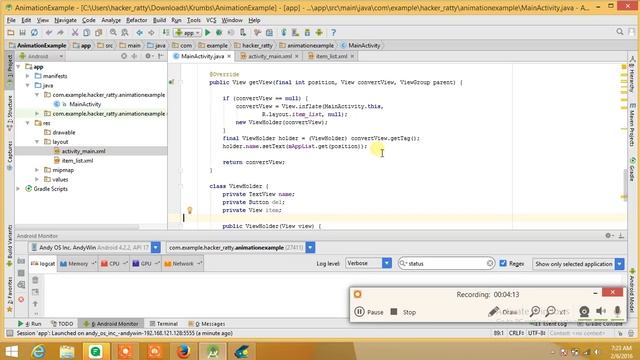This screenshot has height=360, width=640.
Task: Click the Synchronize refresh icon
Action: point(34,32)
